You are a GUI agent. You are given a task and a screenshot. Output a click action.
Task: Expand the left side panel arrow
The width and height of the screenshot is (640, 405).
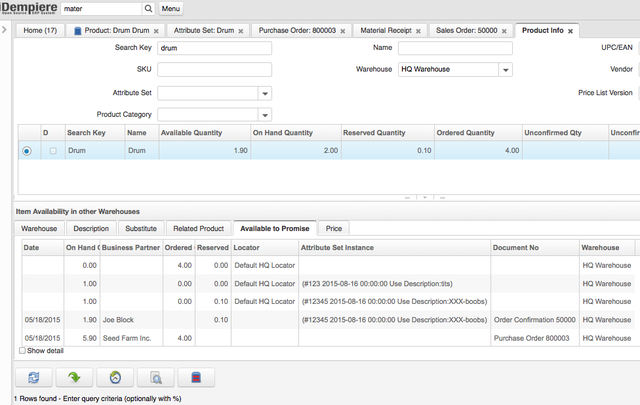click(6, 29)
